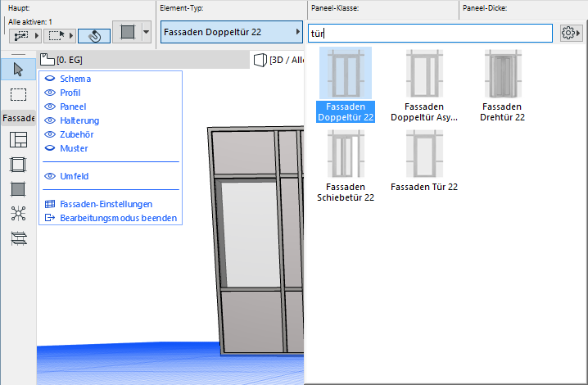Open the gear settings for panel library
The image size is (588, 385).
point(570,33)
